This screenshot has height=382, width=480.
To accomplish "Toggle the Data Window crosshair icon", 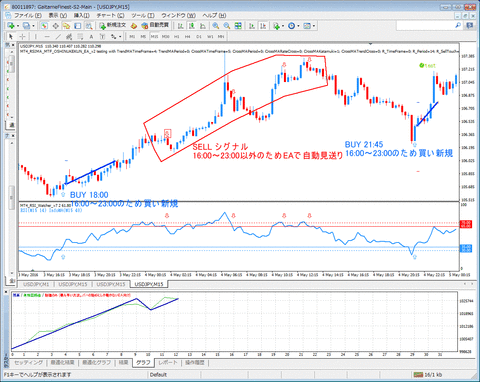I will click(55, 26).
